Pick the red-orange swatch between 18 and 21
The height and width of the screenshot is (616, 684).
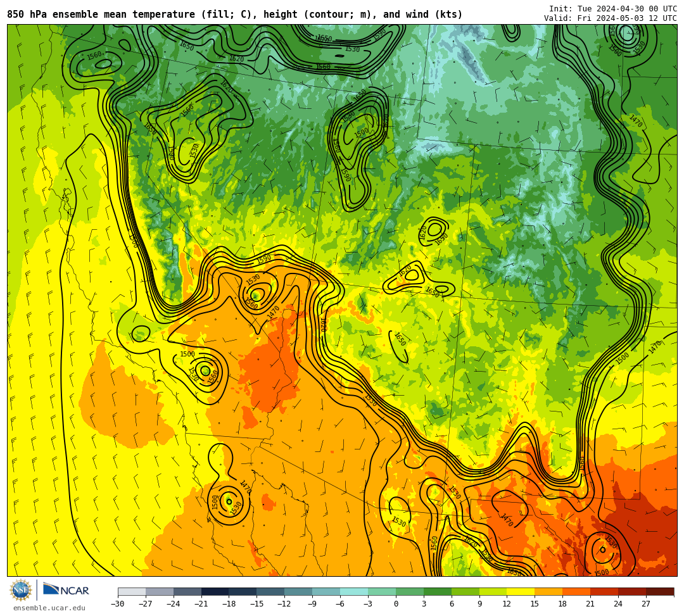click(577, 591)
